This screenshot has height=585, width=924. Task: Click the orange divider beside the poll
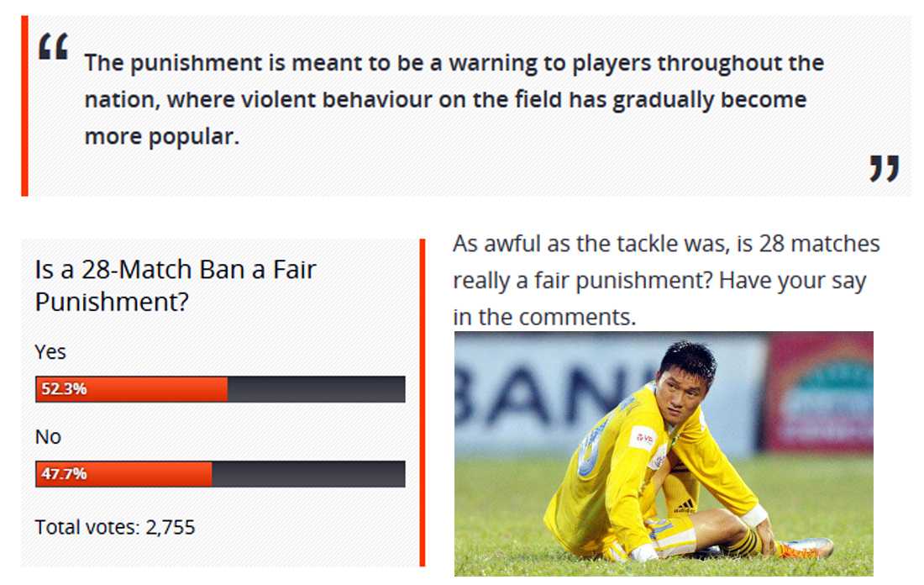pyautogui.click(x=422, y=402)
